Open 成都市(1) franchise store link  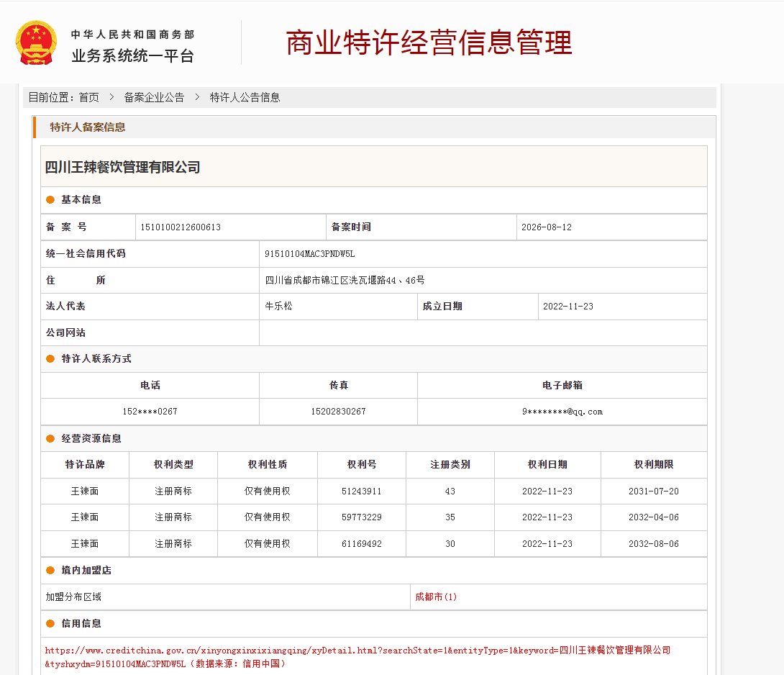click(x=436, y=597)
